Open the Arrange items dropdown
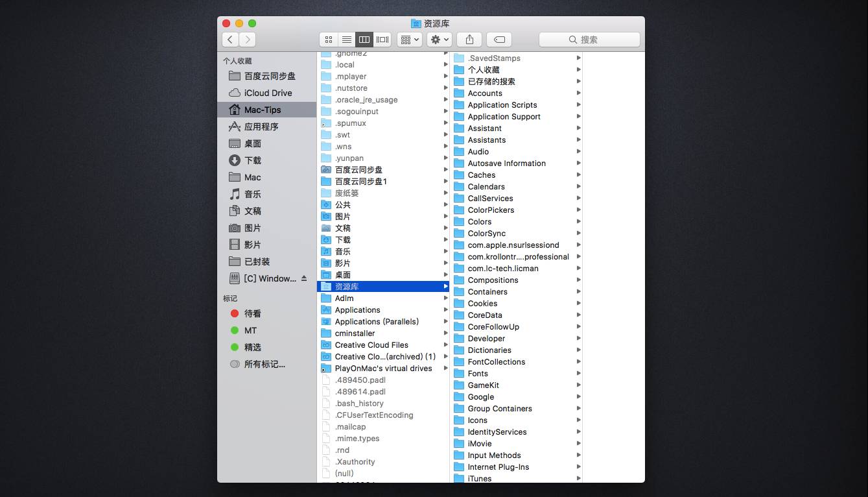Screen dimensions: 868x497 [x=410, y=40]
